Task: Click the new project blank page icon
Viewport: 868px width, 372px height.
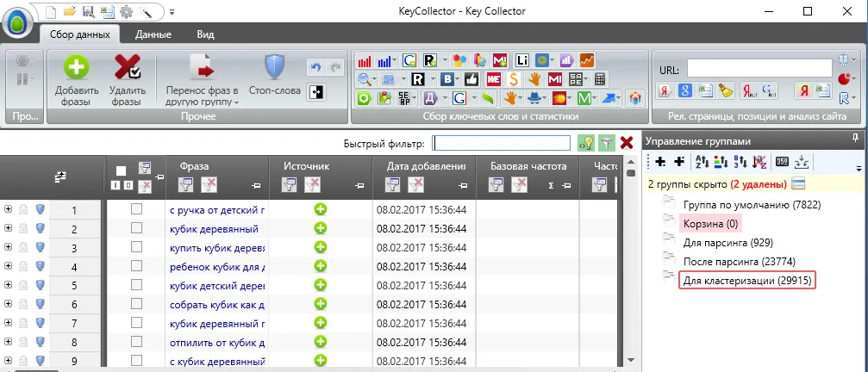Action: pyautogui.click(x=50, y=11)
